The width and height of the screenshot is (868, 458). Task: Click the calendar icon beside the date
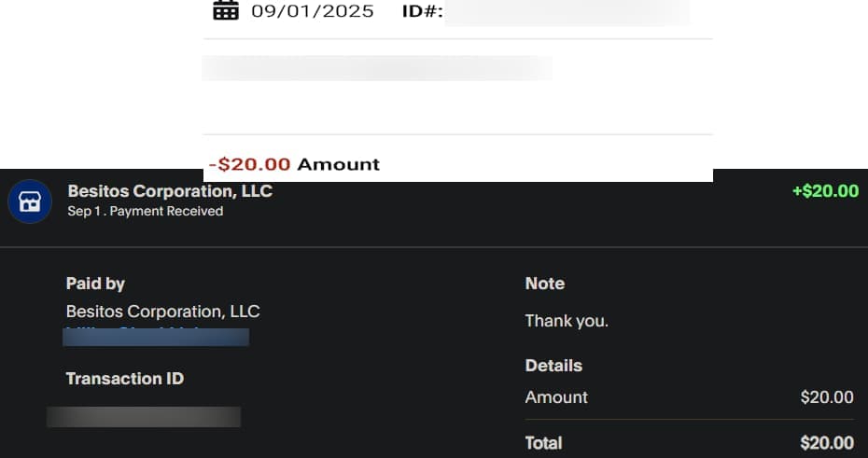point(226,11)
